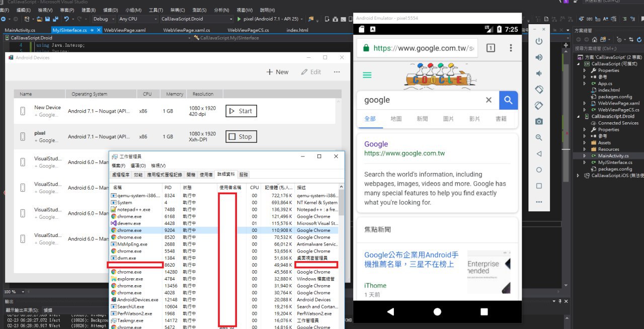644x329 pixels.
Task: Expand the Resources folder node
Action: click(585, 149)
